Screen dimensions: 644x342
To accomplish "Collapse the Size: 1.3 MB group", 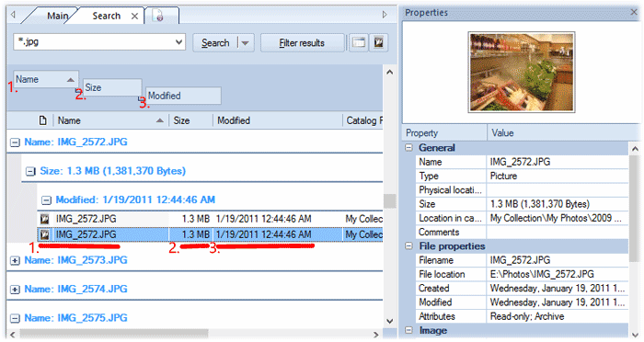I will point(30,171).
